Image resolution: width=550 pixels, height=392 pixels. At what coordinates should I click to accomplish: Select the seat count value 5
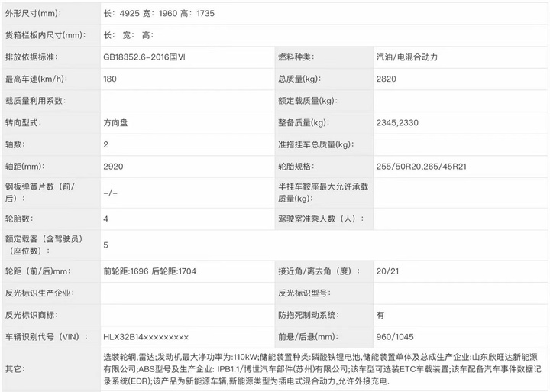click(106, 245)
